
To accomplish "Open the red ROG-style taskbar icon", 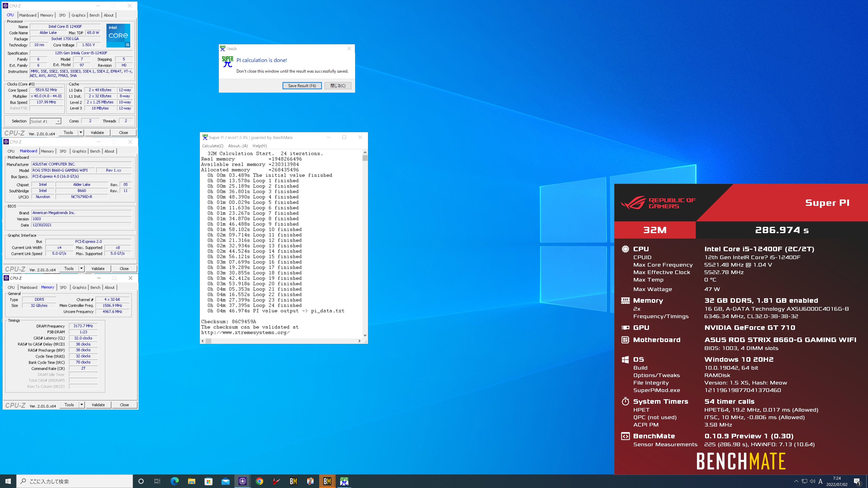I will click(x=276, y=481).
